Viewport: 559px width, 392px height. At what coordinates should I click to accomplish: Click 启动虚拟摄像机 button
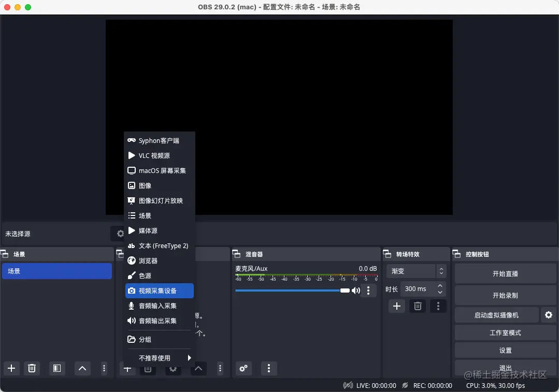(x=497, y=315)
